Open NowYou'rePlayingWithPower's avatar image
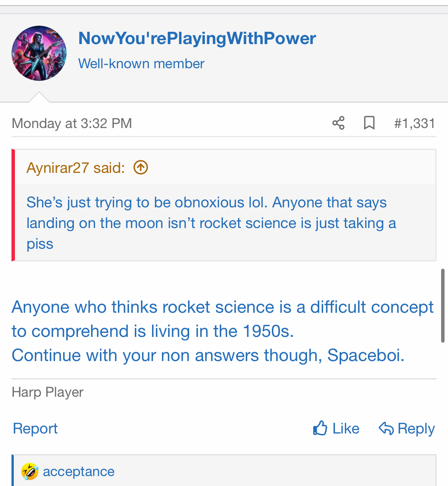Screen dimensions: 448x486 39,53
